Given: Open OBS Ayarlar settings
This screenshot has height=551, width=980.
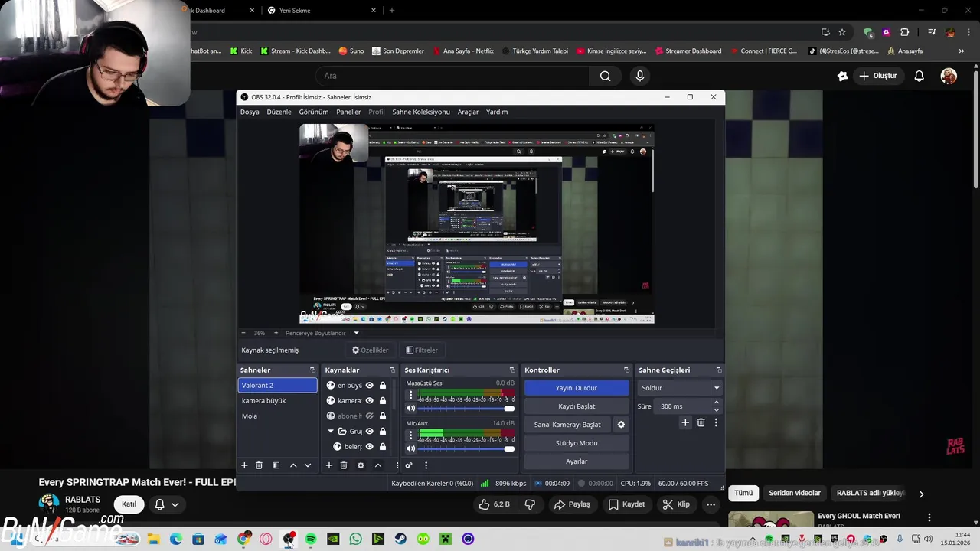Looking at the screenshot, I should 576,461.
